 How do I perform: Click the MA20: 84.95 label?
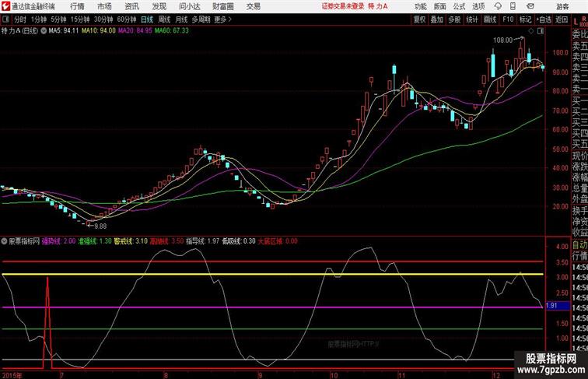point(135,31)
